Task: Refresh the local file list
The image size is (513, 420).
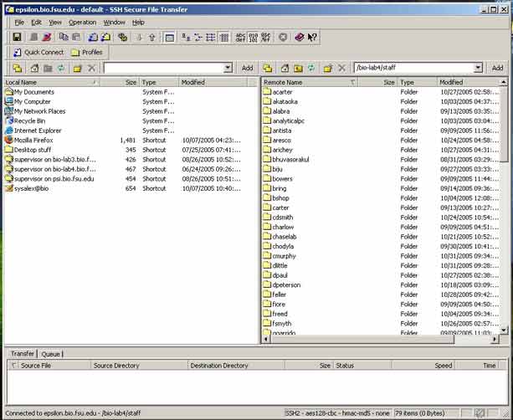Action: pos(61,68)
